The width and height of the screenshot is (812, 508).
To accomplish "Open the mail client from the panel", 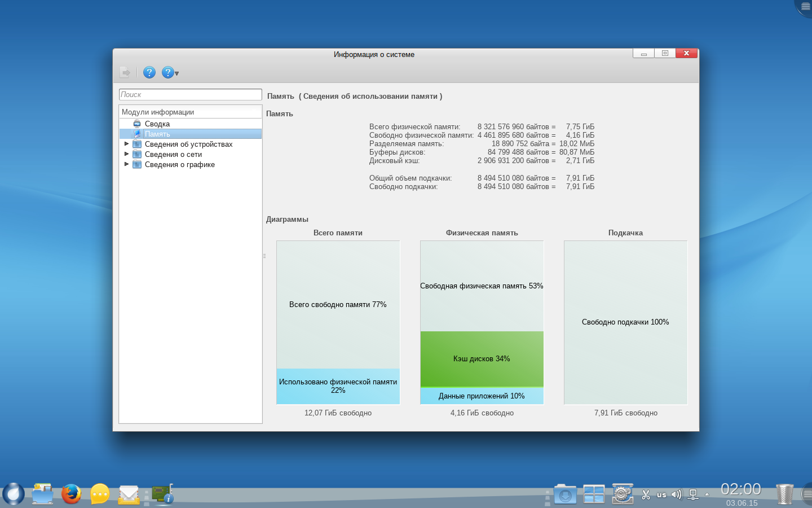I will [x=129, y=494].
